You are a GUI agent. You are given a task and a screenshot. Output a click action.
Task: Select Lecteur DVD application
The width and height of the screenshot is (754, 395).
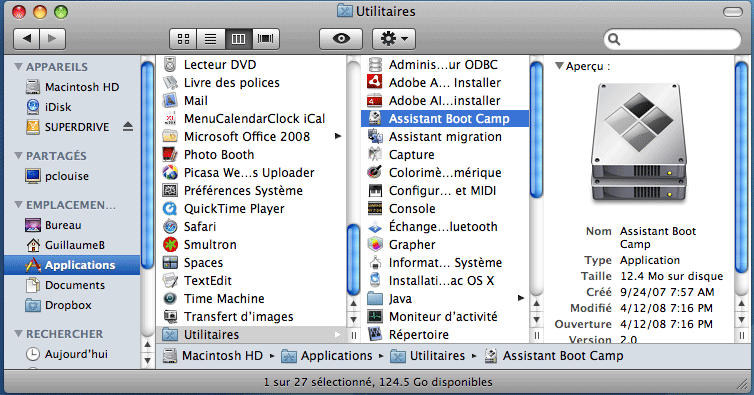pos(251,64)
